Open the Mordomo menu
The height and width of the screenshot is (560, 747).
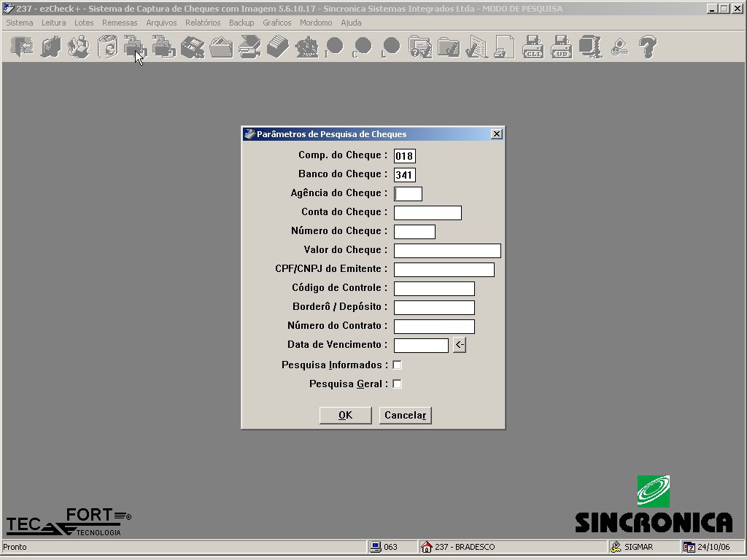tap(316, 23)
